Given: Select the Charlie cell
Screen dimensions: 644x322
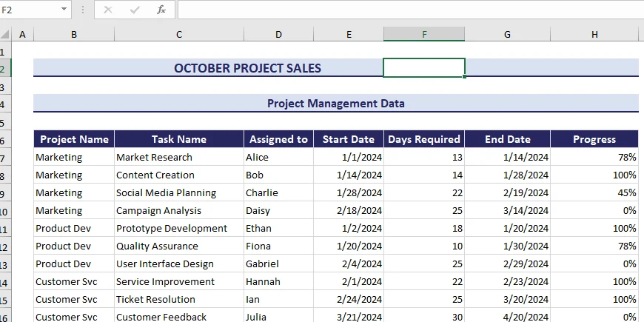Looking at the screenshot, I should (278, 192).
